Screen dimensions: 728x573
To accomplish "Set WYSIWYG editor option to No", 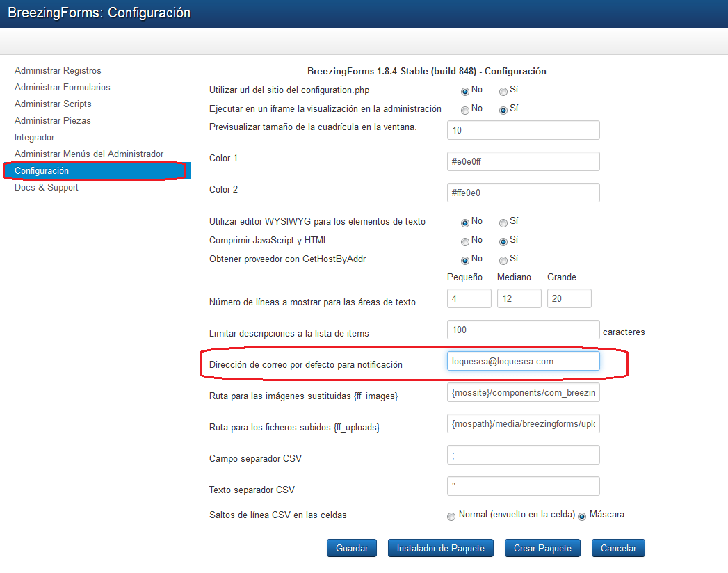I will point(464,223).
